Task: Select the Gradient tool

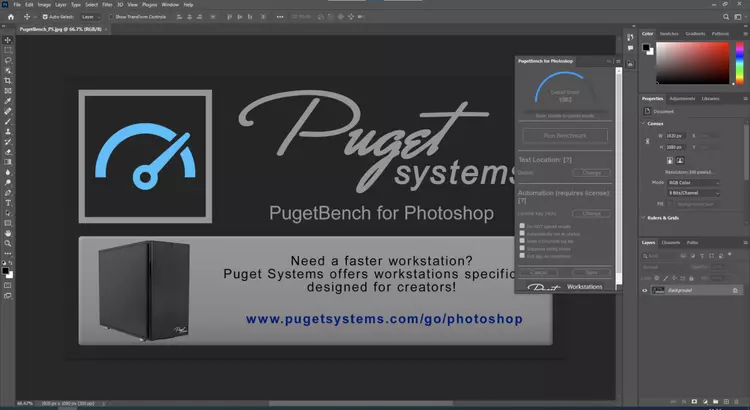Action: 8,162
